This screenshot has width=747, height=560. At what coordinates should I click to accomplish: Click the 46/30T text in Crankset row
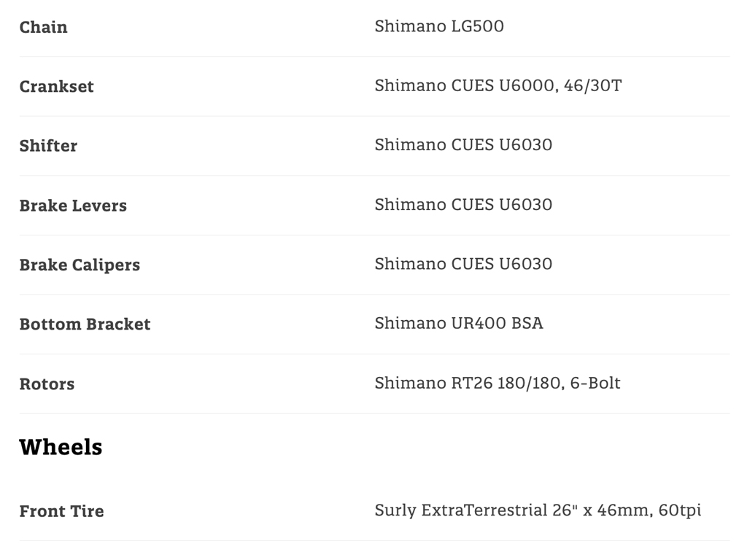[595, 85]
